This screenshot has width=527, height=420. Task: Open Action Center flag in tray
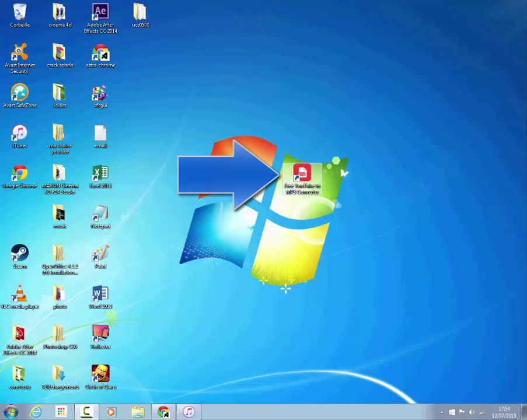tap(462, 412)
